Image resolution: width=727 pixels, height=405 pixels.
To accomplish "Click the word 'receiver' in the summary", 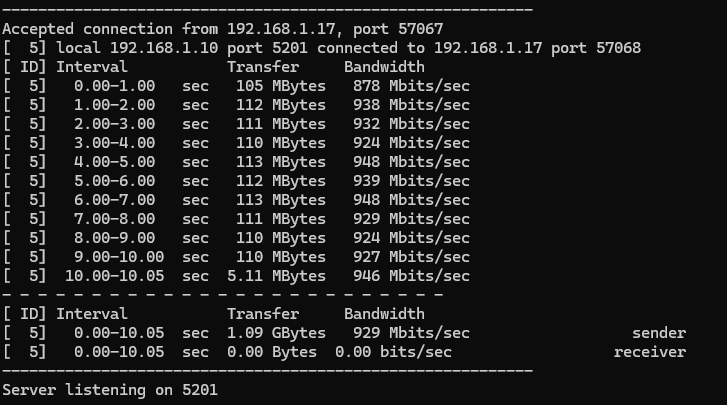I will pos(650,352).
